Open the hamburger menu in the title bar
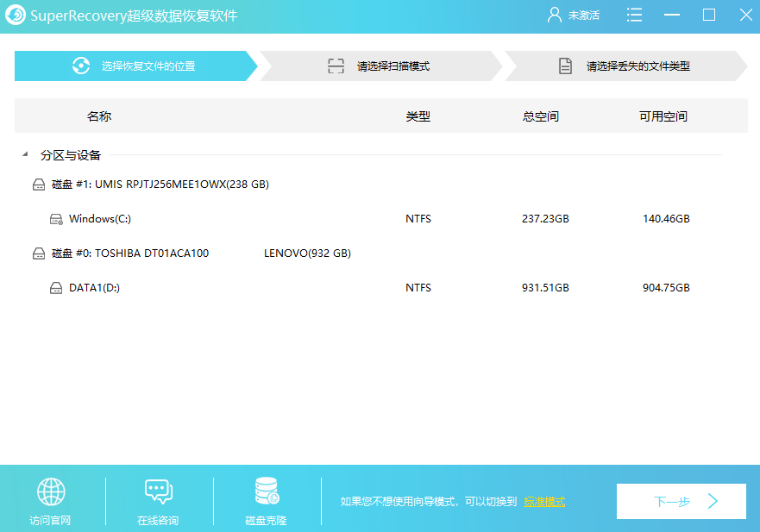This screenshot has width=760, height=532. [x=634, y=15]
